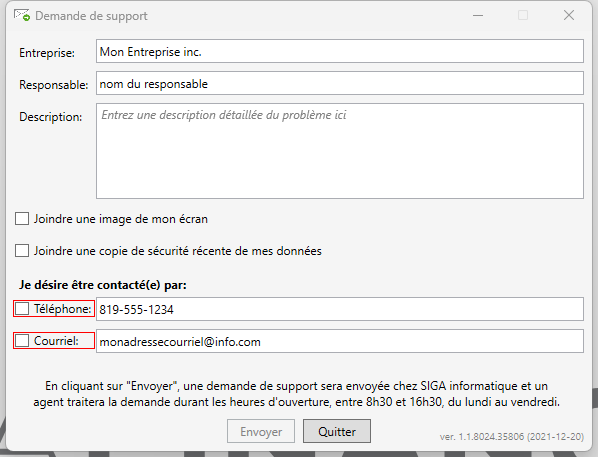Screen dimensions: 598x457
Task: Click into the Responsable text field
Action: tap(340, 83)
